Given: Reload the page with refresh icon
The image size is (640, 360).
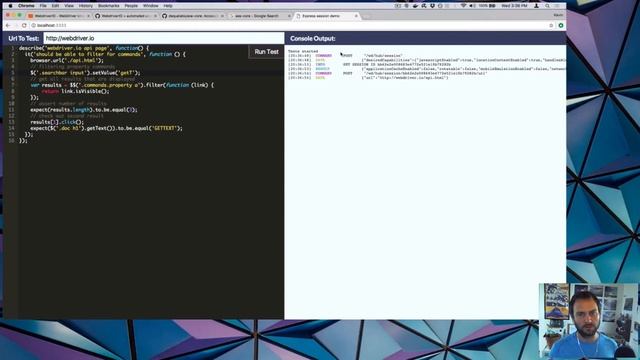Looking at the screenshot, I should click(24, 25).
